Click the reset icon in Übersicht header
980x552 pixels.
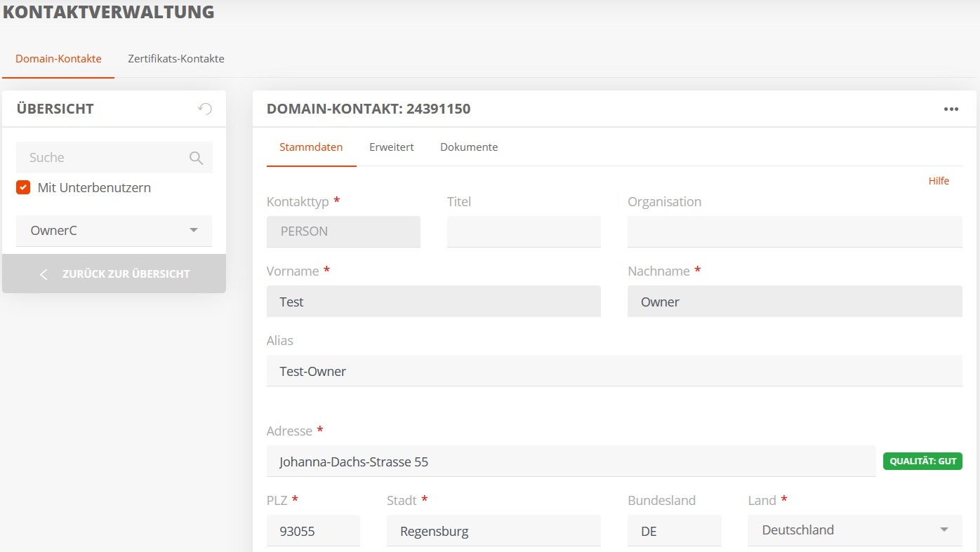[x=205, y=109]
